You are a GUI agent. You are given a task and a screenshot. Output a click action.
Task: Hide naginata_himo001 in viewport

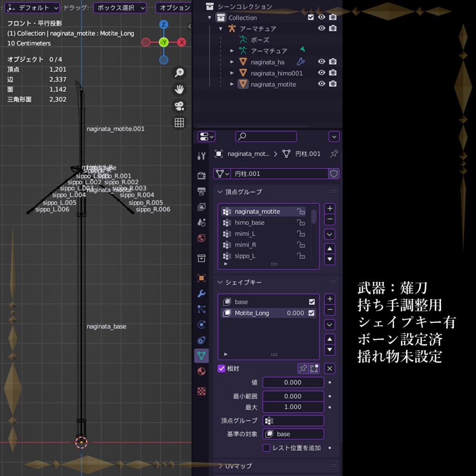[x=322, y=73]
